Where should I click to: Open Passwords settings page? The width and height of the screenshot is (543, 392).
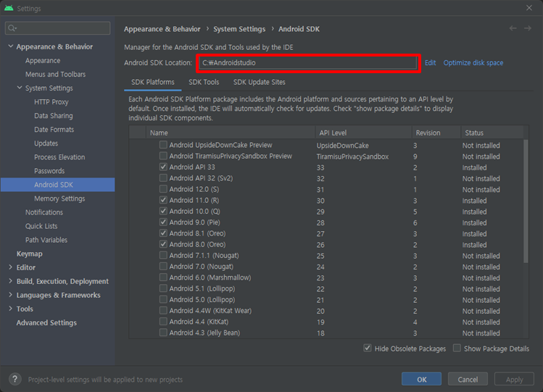49,171
